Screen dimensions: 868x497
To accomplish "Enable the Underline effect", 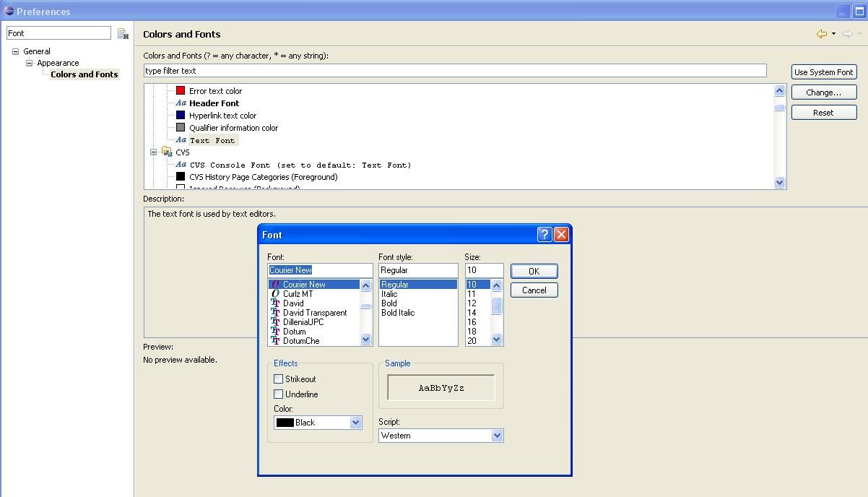I will coord(278,394).
